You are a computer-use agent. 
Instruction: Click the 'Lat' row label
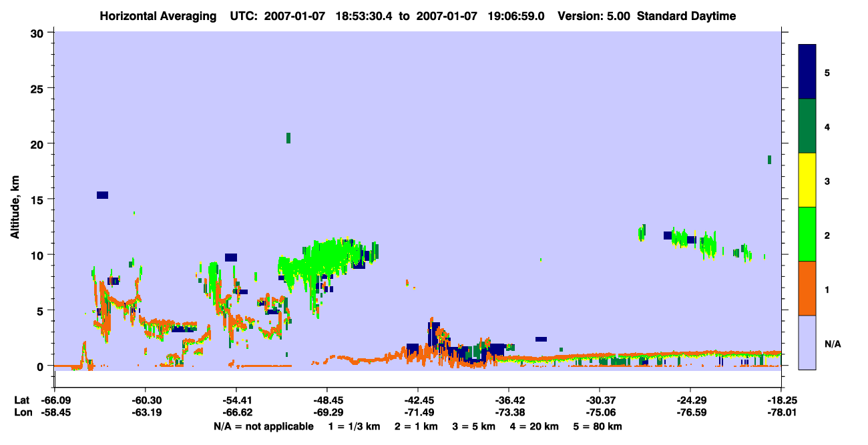pyautogui.click(x=21, y=400)
